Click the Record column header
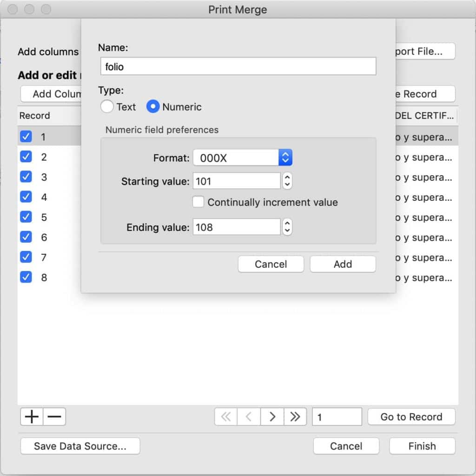Screen dimensions: 476x476 click(x=35, y=116)
